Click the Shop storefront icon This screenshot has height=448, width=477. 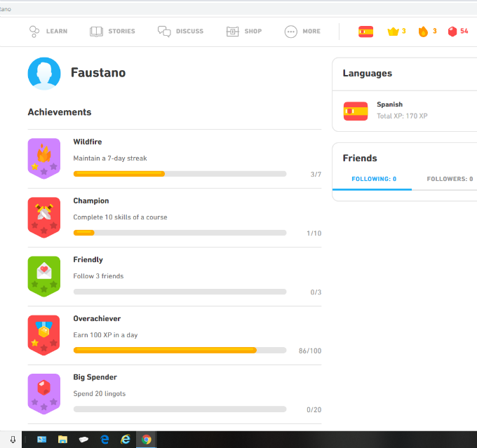[x=232, y=32]
